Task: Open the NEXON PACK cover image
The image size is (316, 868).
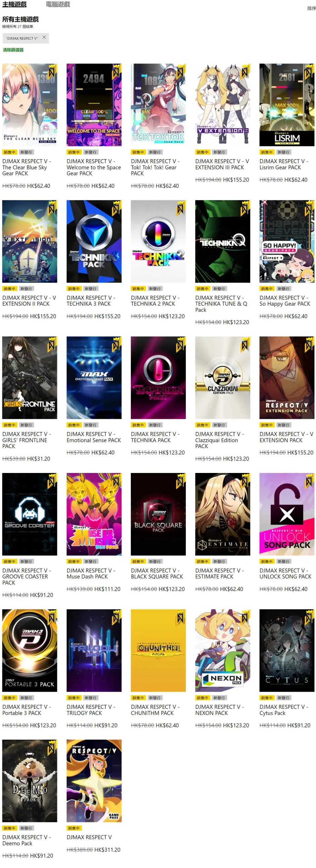Action: (222, 650)
